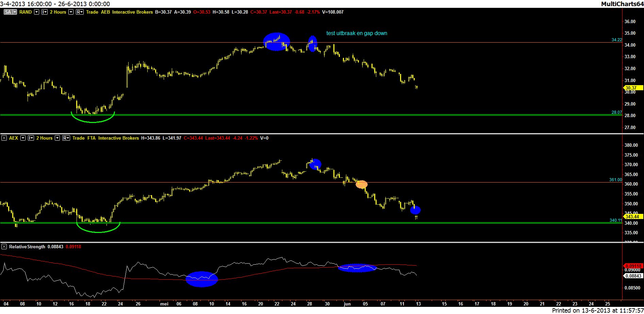Toggle the X box beside AEX
The width and height of the screenshot is (644, 314).
4,138
